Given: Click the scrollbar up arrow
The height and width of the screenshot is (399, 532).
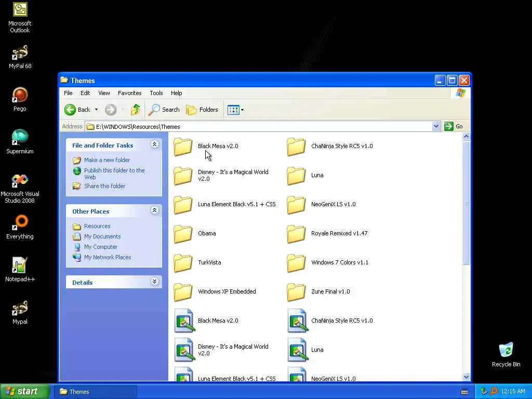Looking at the screenshot, I should tap(466, 137).
